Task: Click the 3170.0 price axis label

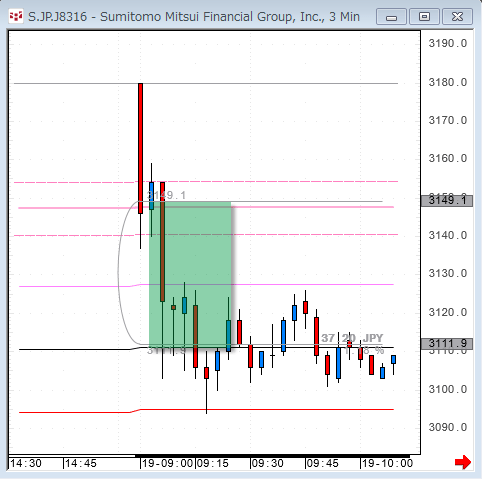Action: [448, 120]
